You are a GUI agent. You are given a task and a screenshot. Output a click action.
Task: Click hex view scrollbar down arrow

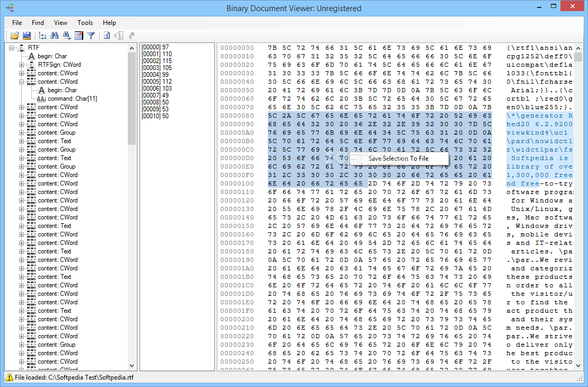tap(578, 366)
